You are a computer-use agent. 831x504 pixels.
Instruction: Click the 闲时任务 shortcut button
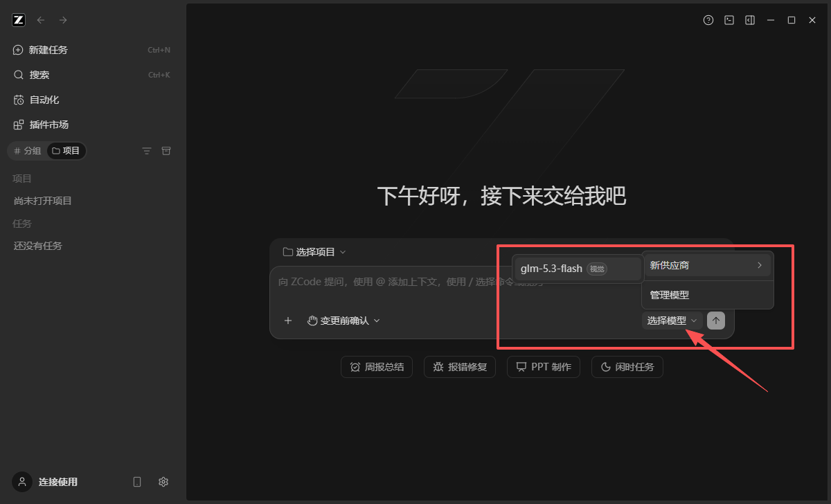[x=627, y=367]
